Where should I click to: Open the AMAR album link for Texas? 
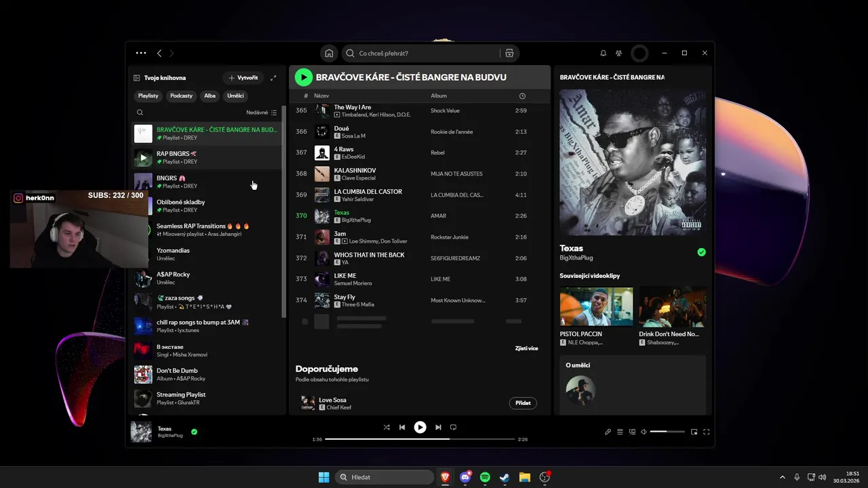[438, 216]
